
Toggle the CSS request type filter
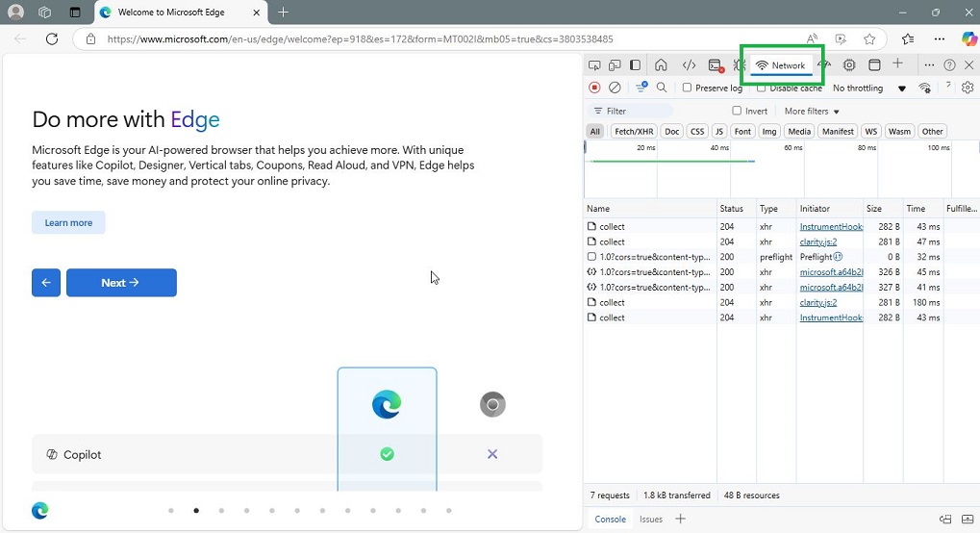point(697,132)
